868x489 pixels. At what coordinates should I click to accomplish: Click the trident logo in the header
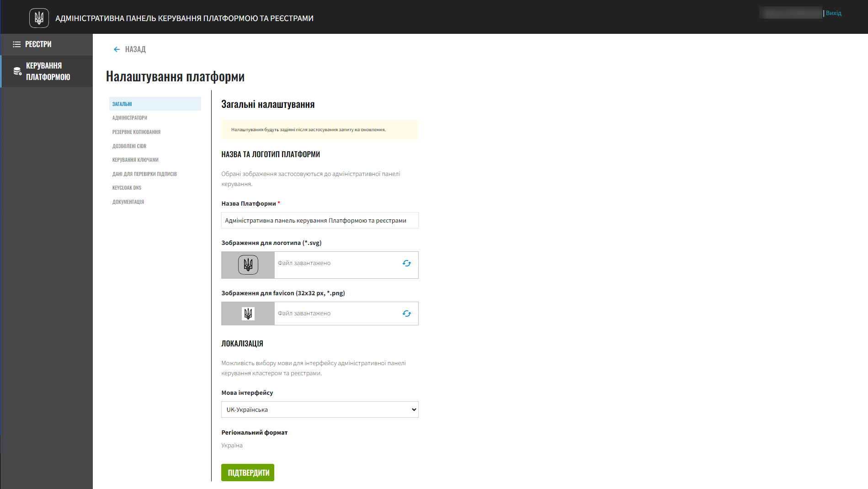tap(39, 18)
